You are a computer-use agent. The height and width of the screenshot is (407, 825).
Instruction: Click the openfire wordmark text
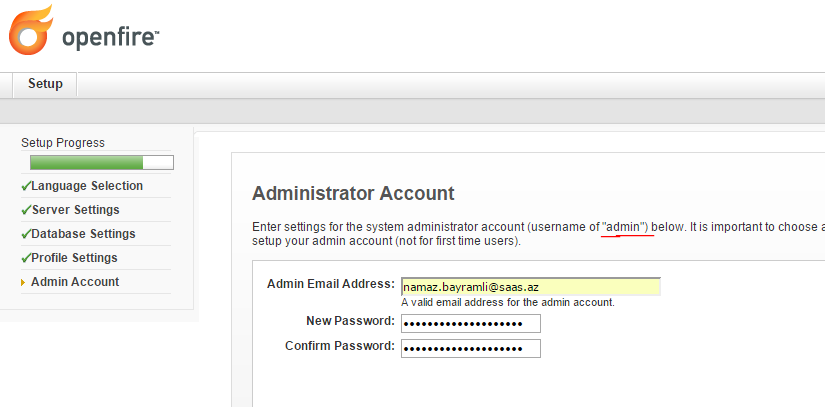point(110,38)
